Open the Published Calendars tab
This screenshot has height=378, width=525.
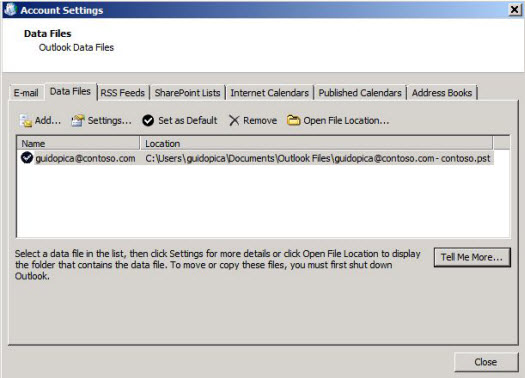coord(360,92)
